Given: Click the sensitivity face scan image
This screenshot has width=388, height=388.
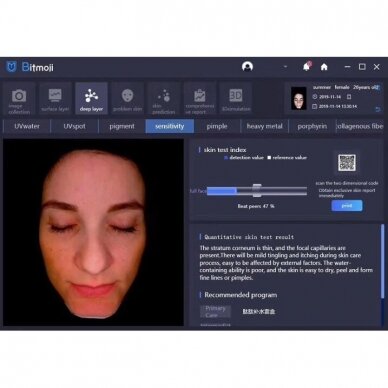Looking at the screenshot, I should pos(93,232).
